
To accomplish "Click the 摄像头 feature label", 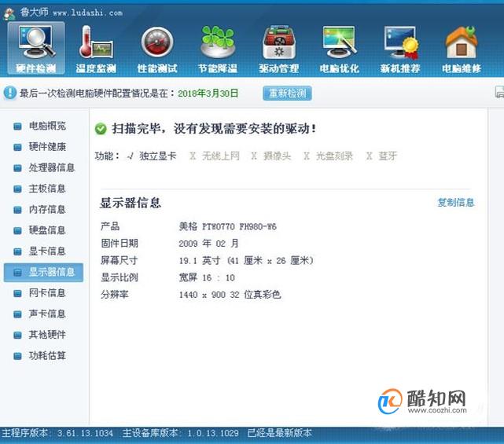I will [278, 156].
